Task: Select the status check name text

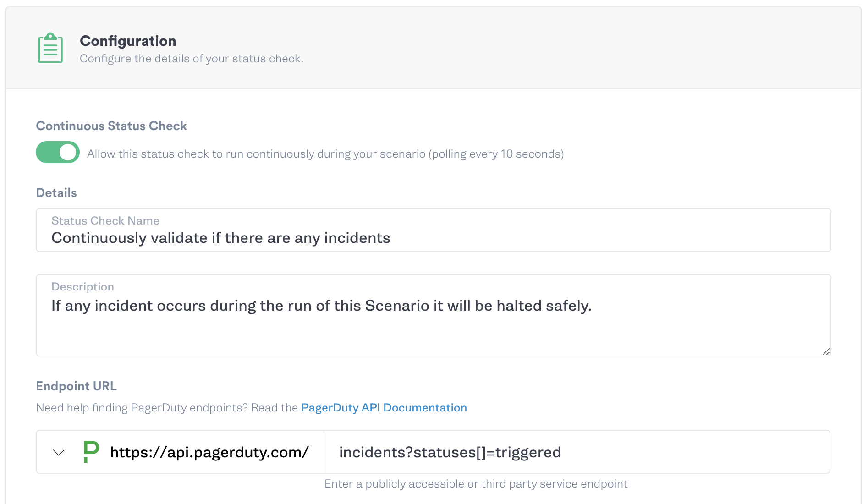Action: (221, 238)
